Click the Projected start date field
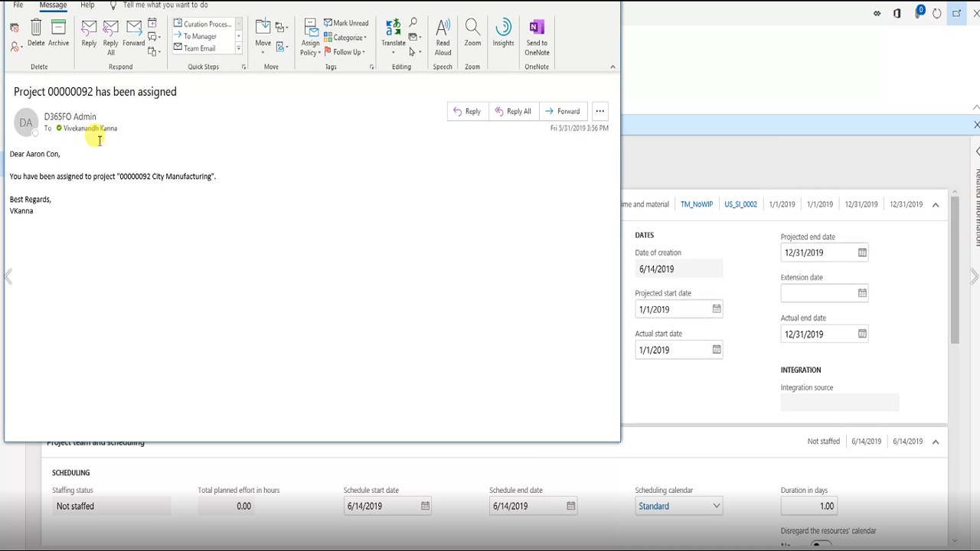The image size is (980, 551). point(678,309)
